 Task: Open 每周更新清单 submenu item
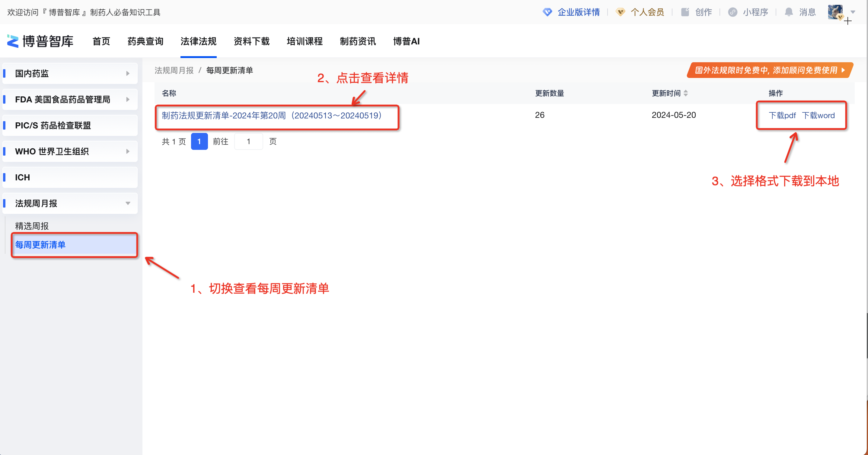pyautogui.click(x=75, y=244)
